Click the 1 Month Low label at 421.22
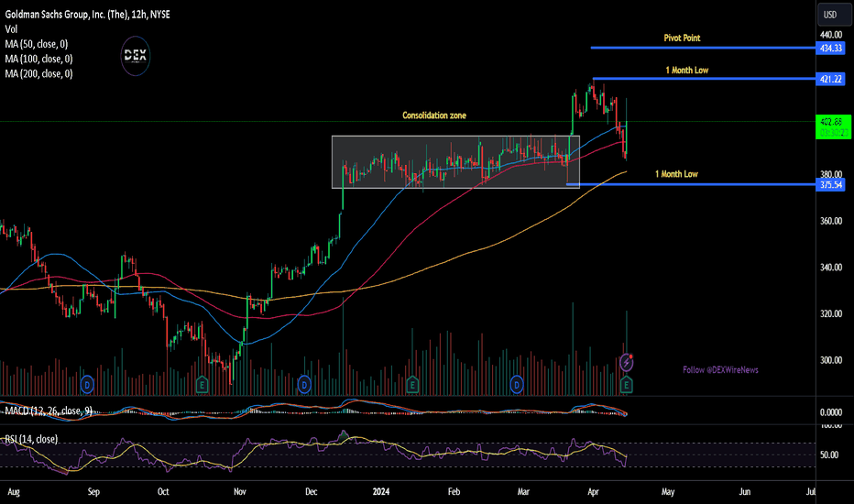Screen dimensions: 854x504 [687, 71]
